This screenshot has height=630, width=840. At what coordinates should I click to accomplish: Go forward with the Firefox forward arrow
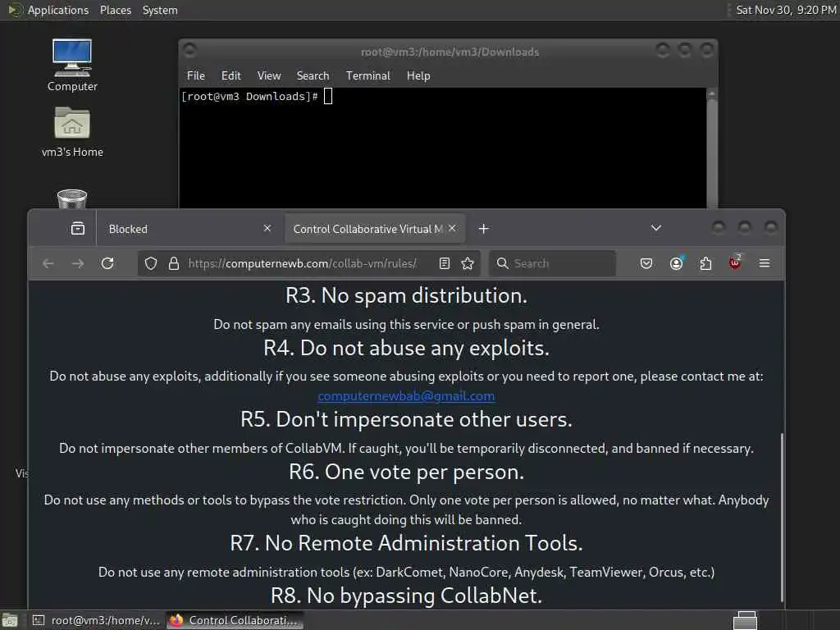click(x=78, y=263)
